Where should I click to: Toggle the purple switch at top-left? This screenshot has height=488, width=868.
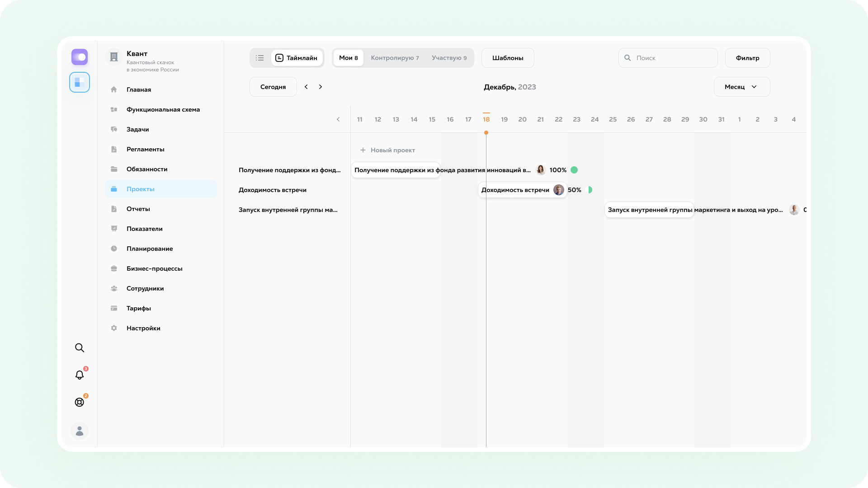pyautogui.click(x=80, y=57)
